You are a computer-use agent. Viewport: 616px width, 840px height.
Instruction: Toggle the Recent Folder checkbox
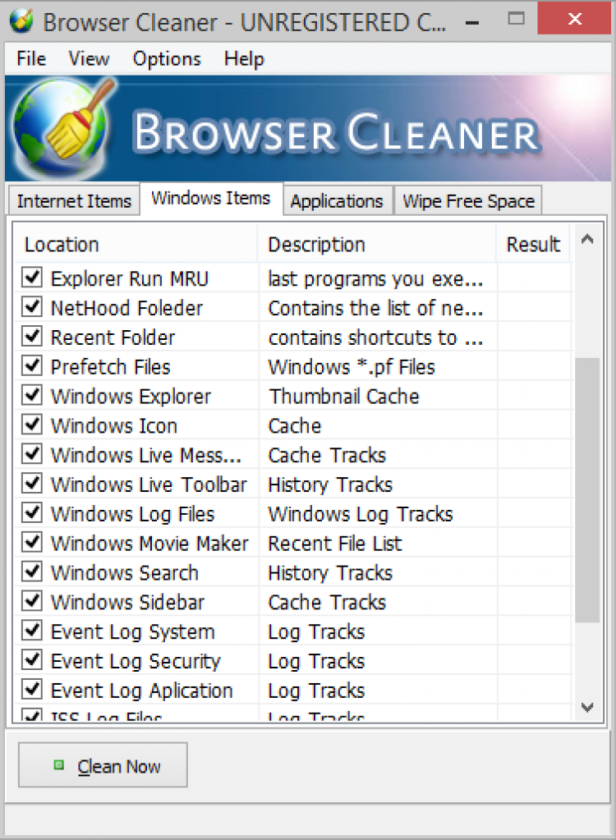point(32,337)
